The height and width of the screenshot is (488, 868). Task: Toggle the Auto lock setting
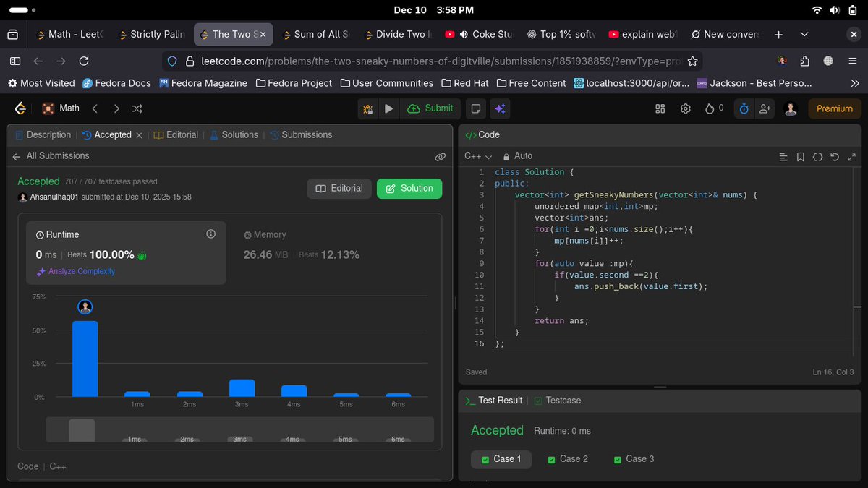pos(517,156)
